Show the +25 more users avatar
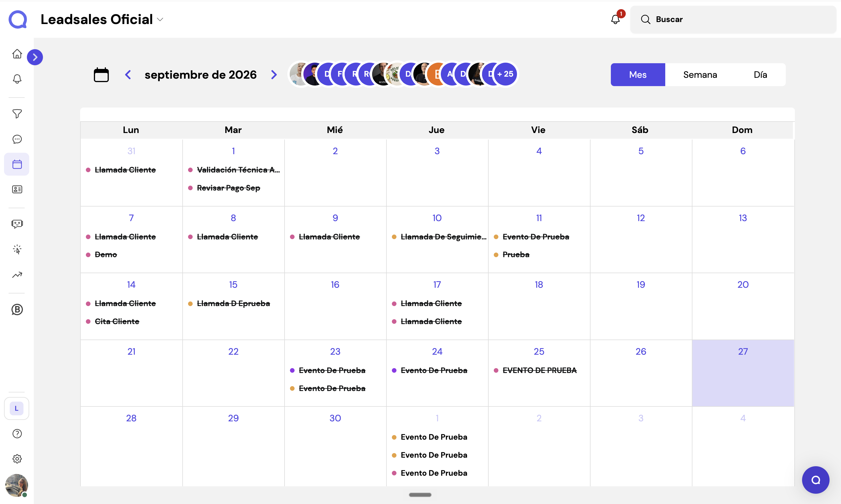The height and width of the screenshot is (504, 841). [x=505, y=74]
